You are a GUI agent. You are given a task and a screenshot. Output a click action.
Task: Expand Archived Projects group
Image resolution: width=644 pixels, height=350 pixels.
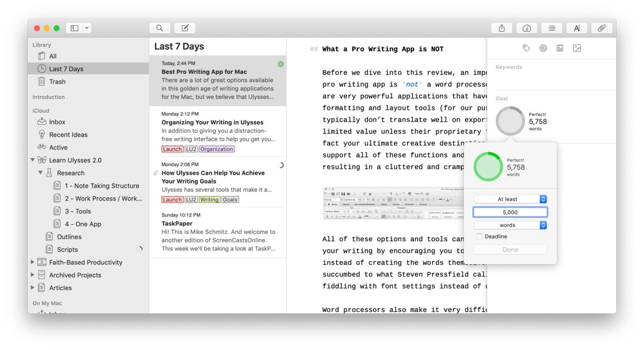pyautogui.click(x=32, y=275)
